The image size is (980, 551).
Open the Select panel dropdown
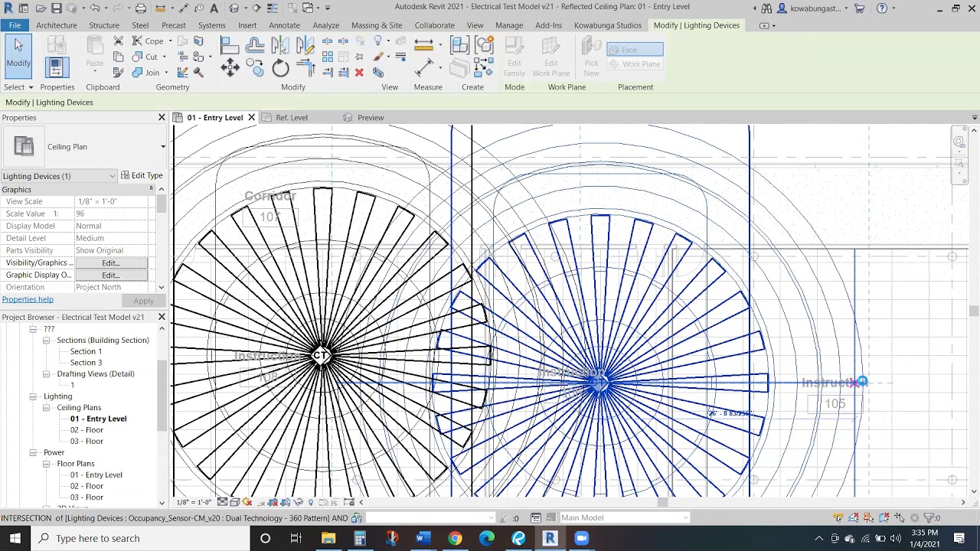[x=19, y=87]
